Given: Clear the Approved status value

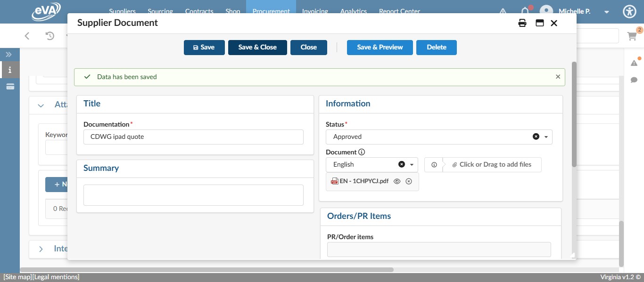Looking at the screenshot, I should (x=536, y=137).
